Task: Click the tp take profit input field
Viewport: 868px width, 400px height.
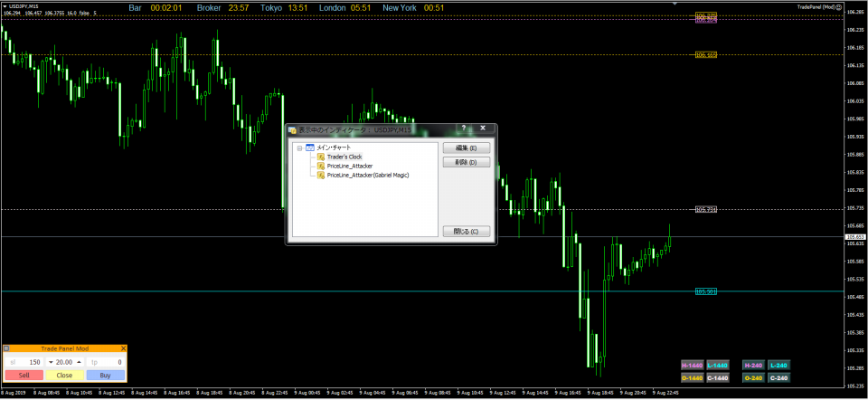Action: [x=106, y=362]
